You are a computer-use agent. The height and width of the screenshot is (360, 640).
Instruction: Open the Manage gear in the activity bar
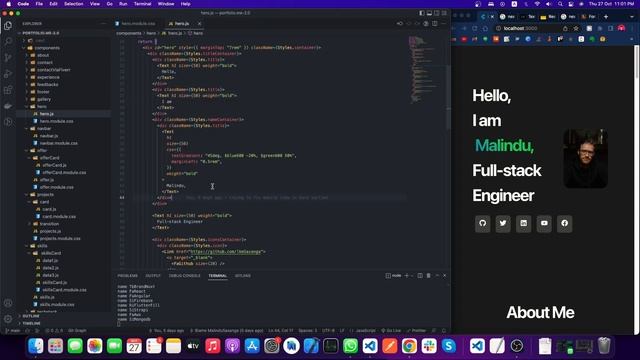pyautogui.click(x=8, y=319)
